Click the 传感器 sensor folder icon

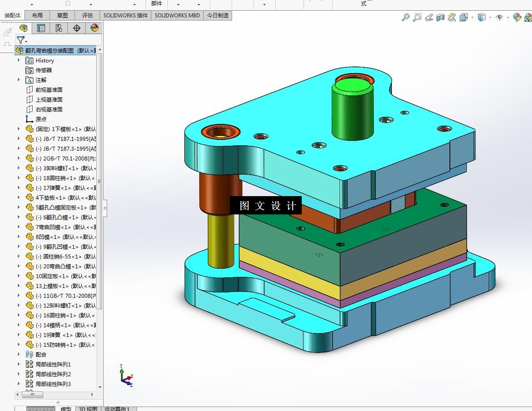[29, 70]
